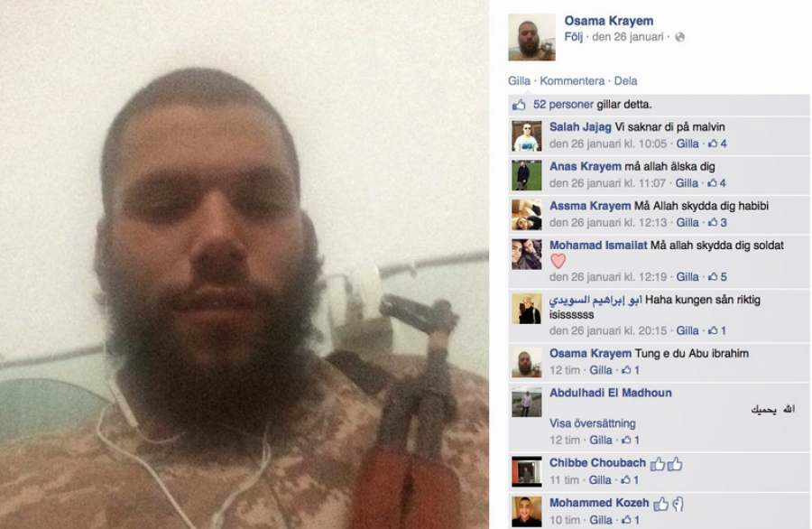Viewport: 812px width, 529px height.
Task: Open Kommentera to write a comment
Action: 572,81
